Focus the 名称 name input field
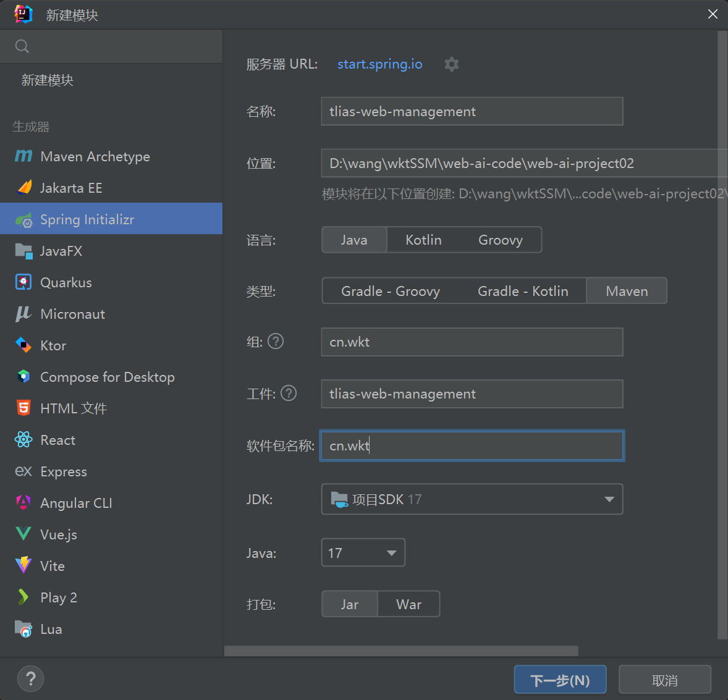The image size is (728, 700). [472, 111]
